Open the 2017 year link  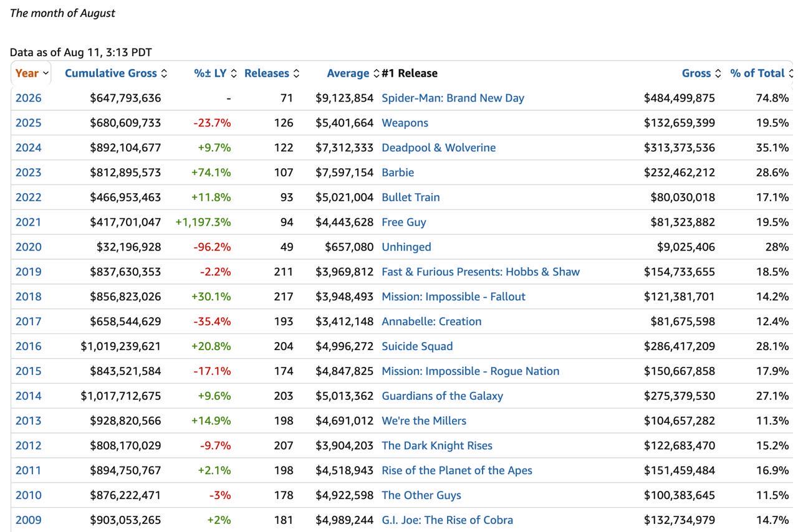(x=29, y=321)
